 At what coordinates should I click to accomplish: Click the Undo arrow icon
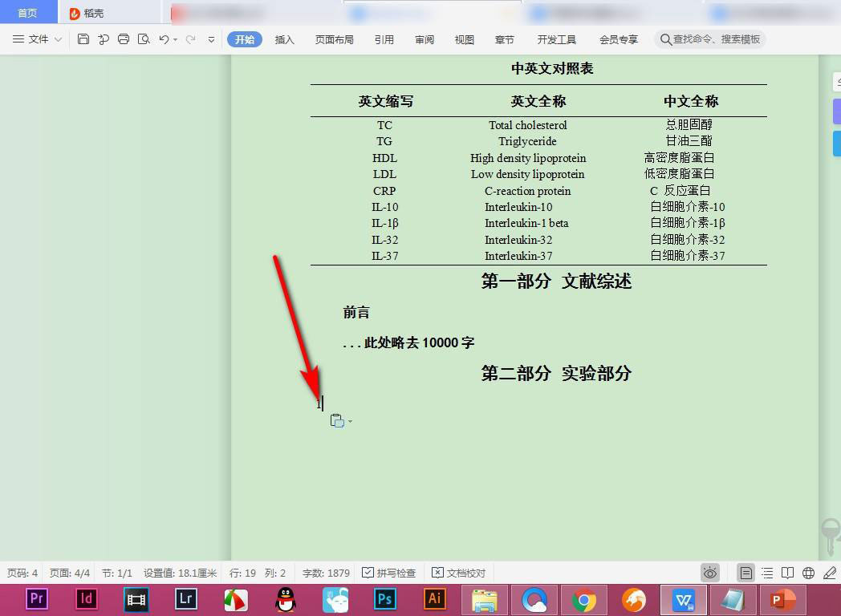164,39
